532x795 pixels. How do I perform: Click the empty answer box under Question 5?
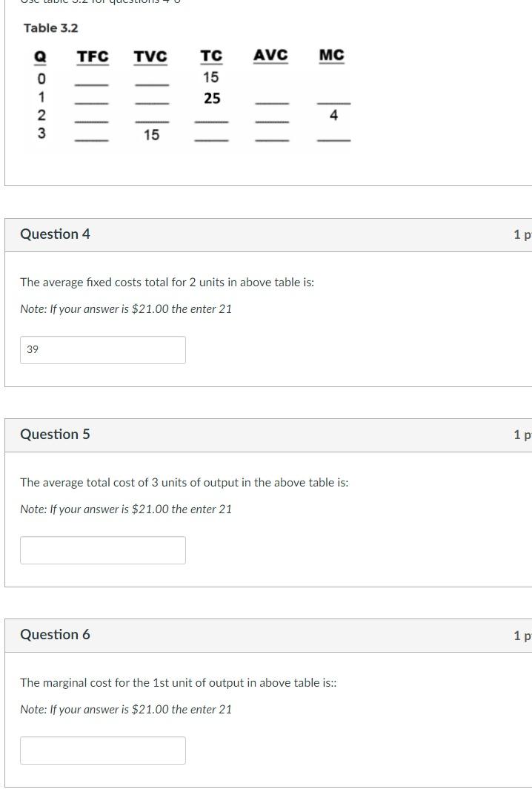(103, 550)
